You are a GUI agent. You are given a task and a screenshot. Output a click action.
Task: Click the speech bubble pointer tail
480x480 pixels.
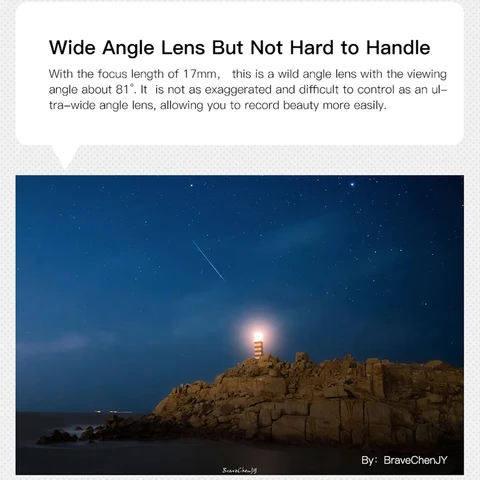click(65, 157)
